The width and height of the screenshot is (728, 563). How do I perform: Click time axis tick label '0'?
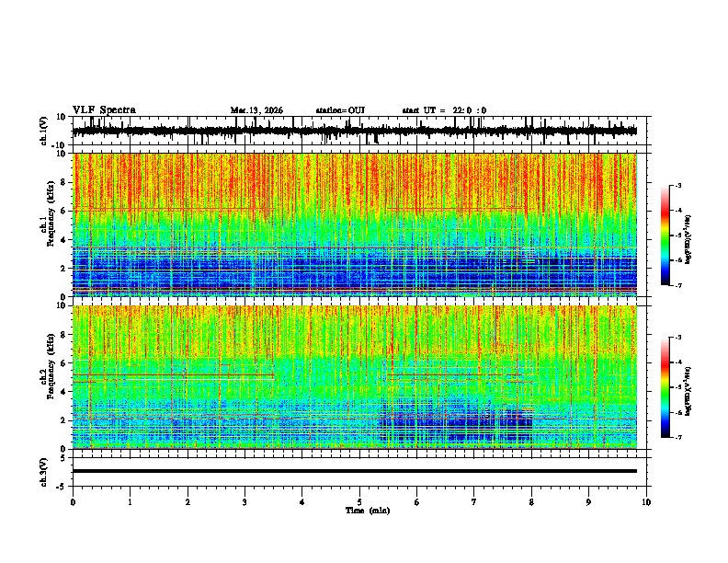(73, 502)
